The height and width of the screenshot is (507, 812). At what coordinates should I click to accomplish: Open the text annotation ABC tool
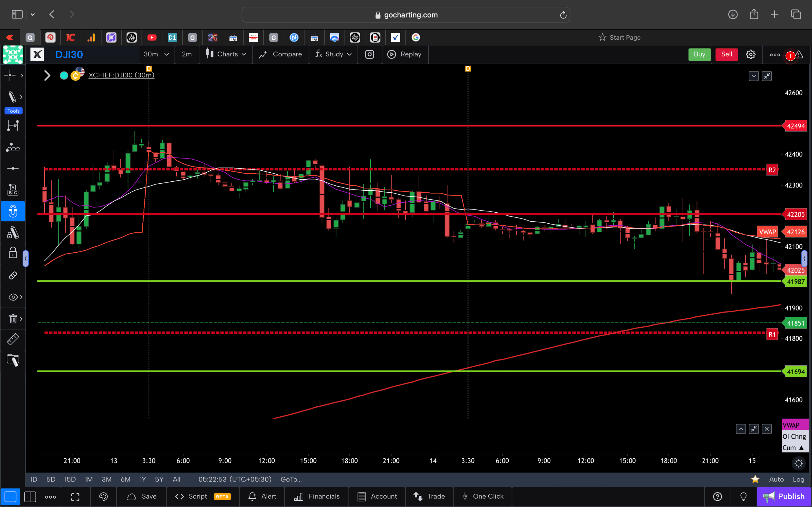click(13, 189)
